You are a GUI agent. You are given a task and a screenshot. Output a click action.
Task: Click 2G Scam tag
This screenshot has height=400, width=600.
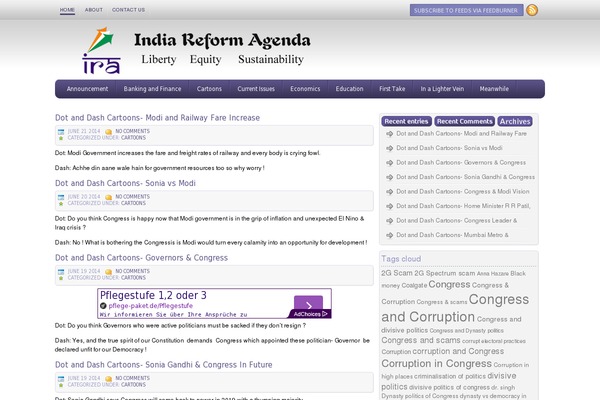coord(397,273)
